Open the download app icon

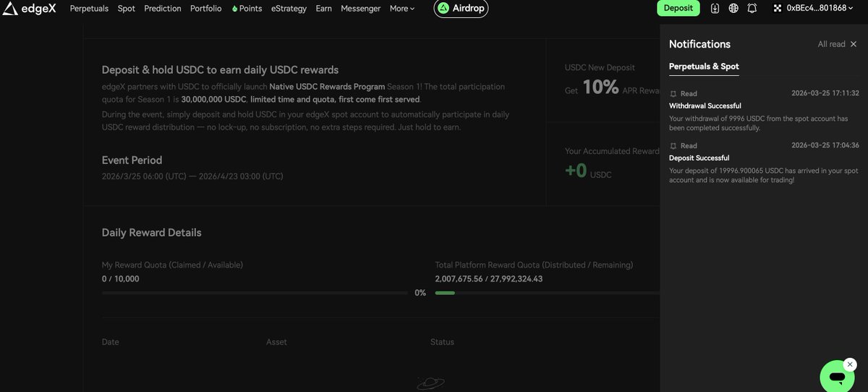click(x=715, y=9)
